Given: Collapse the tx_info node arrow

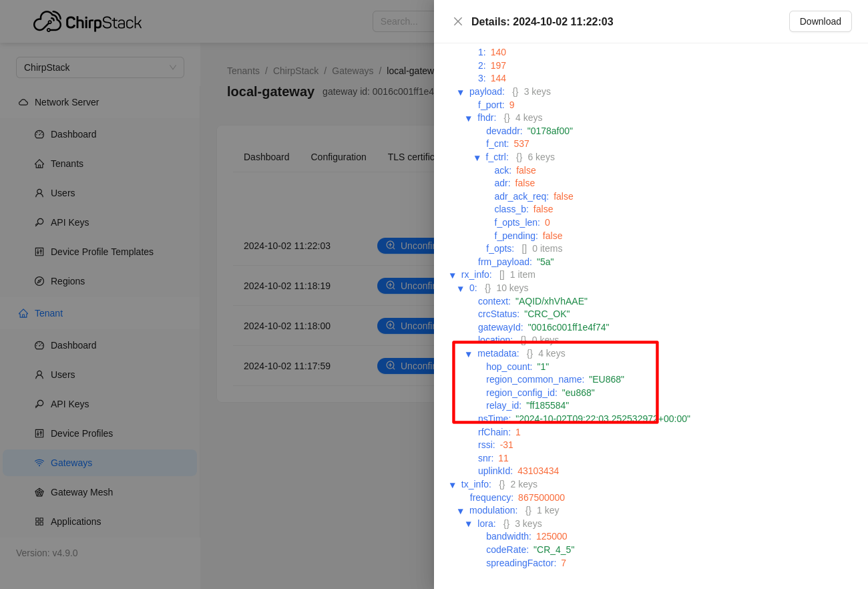Looking at the screenshot, I should [452, 485].
